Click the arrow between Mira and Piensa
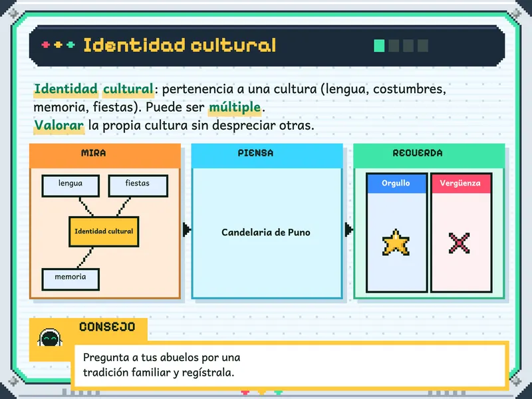 [186, 229]
